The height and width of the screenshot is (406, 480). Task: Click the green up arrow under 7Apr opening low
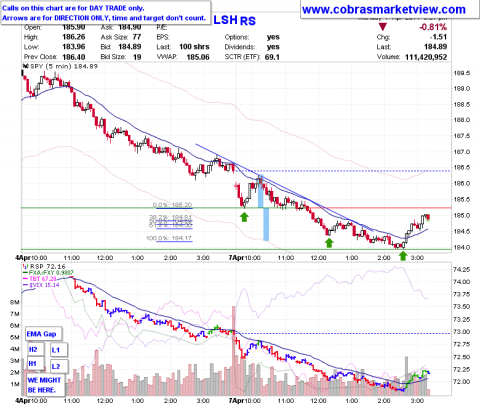[245, 218]
